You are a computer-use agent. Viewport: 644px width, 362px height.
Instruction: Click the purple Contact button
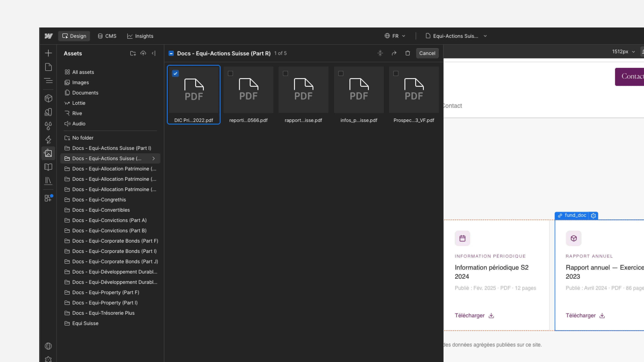click(630, 77)
